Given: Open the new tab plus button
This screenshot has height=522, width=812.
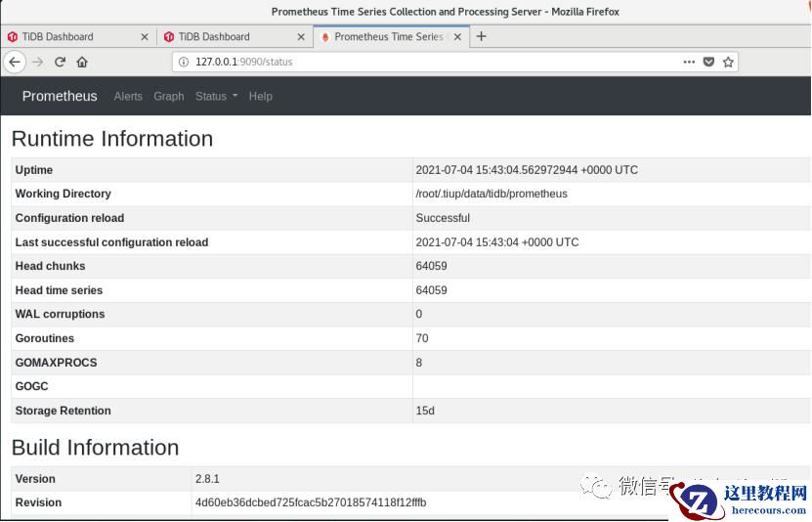Looking at the screenshot, I should pos(481,36).
